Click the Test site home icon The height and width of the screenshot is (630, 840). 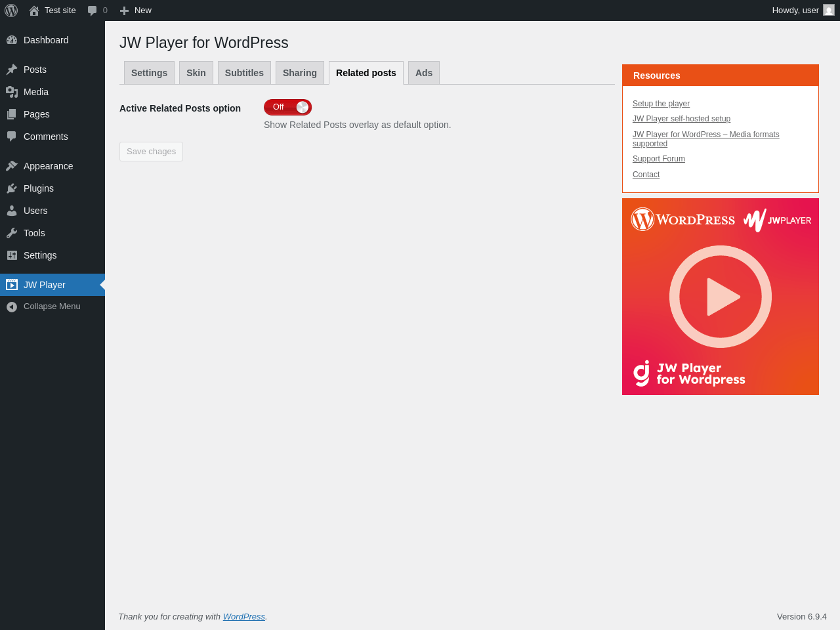coord(34,10)
